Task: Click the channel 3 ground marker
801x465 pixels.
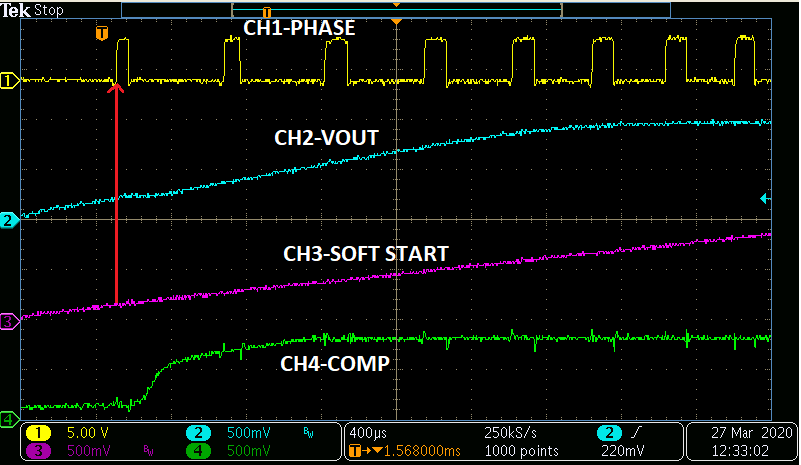Action: point(9,322)
